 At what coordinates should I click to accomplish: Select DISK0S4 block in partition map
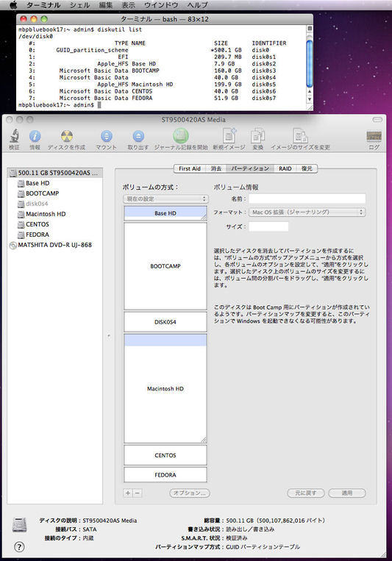pos(165,322)
